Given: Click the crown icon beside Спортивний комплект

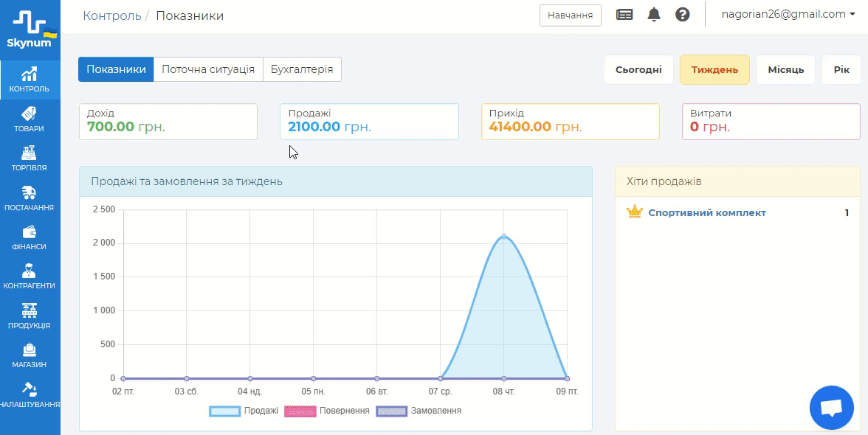Looking at the screenshot, I should coord(634,212).
